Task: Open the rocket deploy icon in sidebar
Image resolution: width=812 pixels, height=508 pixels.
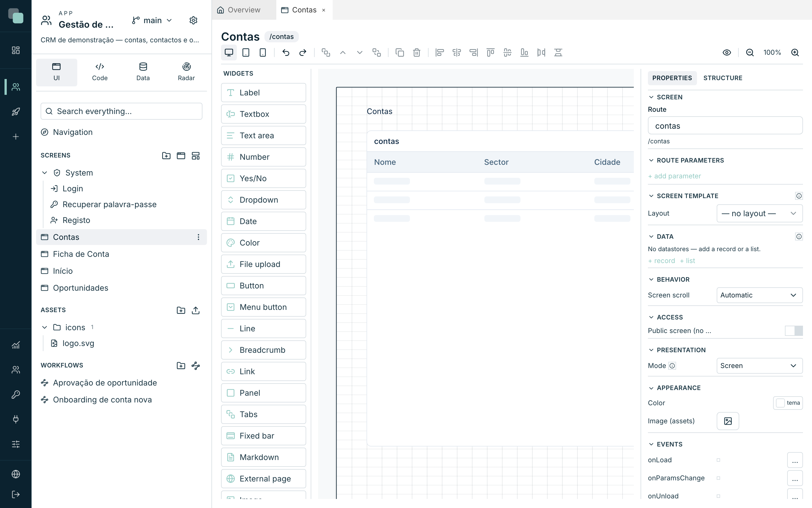Action: pos(16,112)
